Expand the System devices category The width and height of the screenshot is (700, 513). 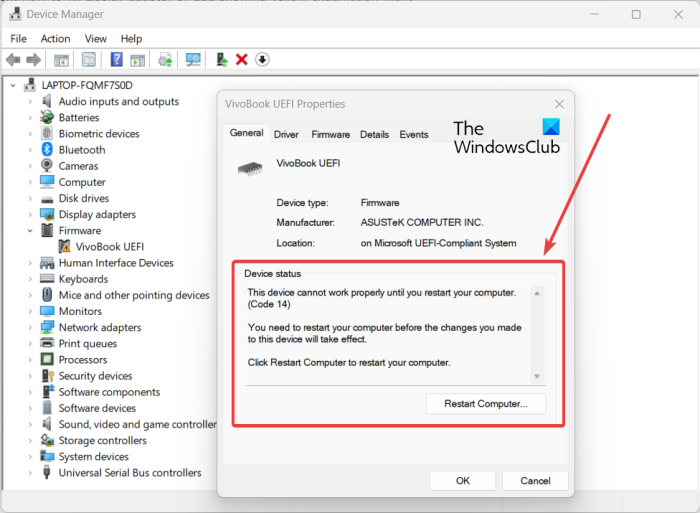pyautogui.click(x=30, y=456)
